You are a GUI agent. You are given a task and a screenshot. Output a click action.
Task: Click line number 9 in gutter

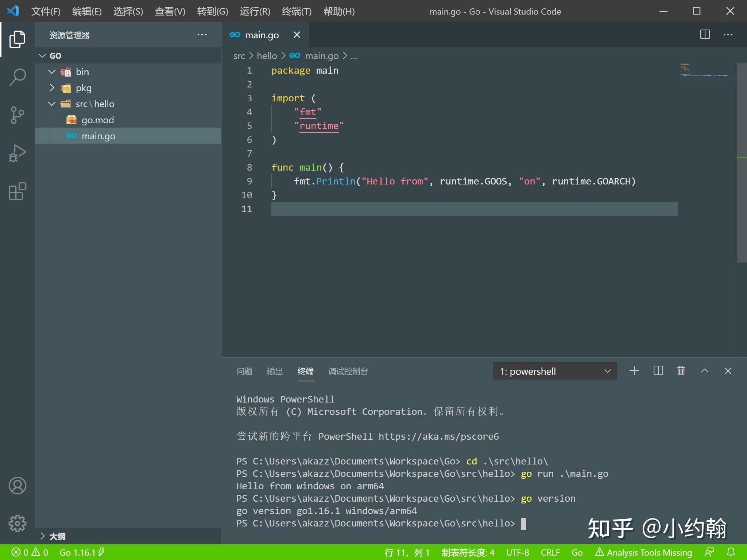pos(249,181)
